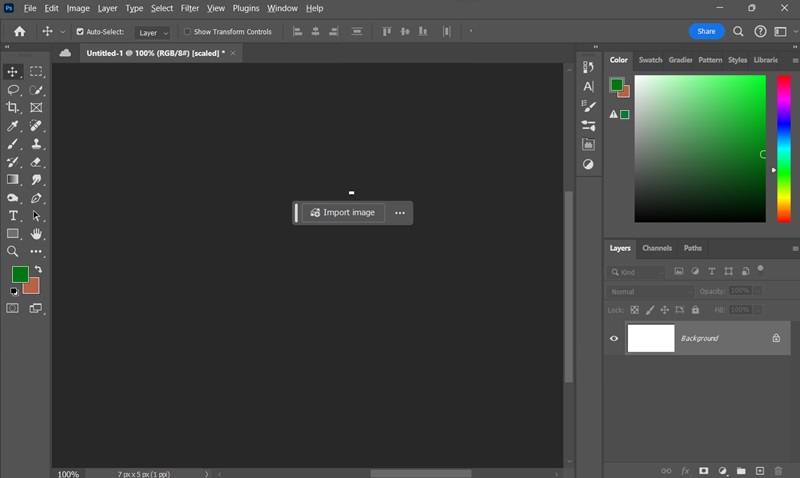Viewport: 800px width, 478px height.
Task: Expand the Fill slider dropdown
Action: pyautogui.click(x=758, y=310)
